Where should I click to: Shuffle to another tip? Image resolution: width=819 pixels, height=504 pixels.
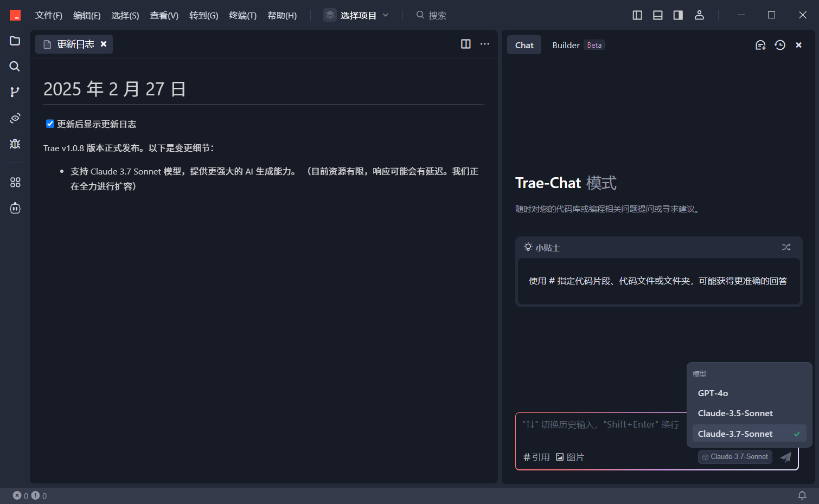(786, 247)
